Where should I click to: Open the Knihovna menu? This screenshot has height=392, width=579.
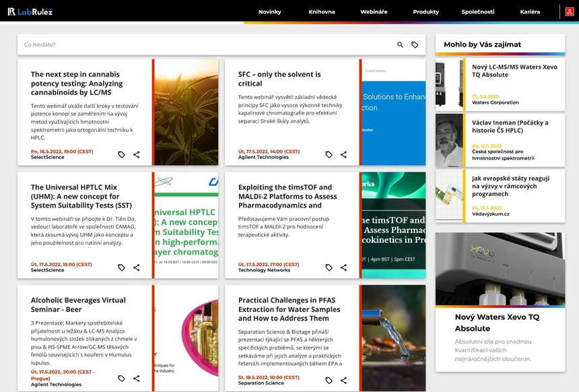pos(322,12)
